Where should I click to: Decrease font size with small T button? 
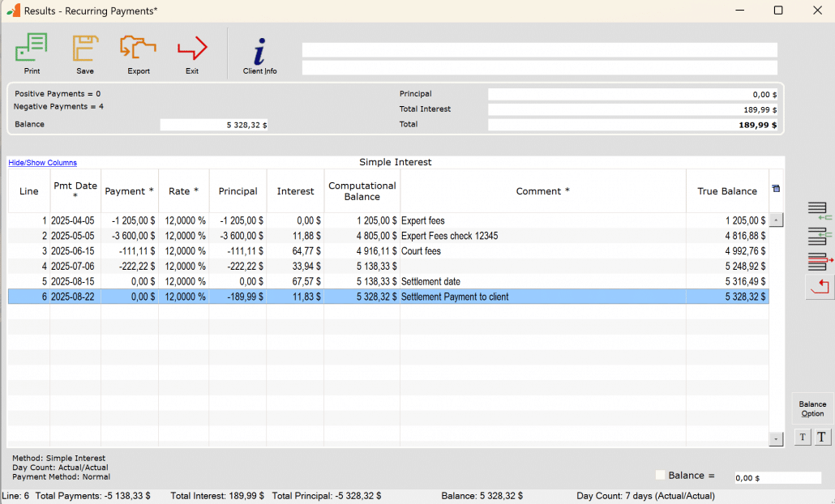pyautogui.click(x=802, y=438)
